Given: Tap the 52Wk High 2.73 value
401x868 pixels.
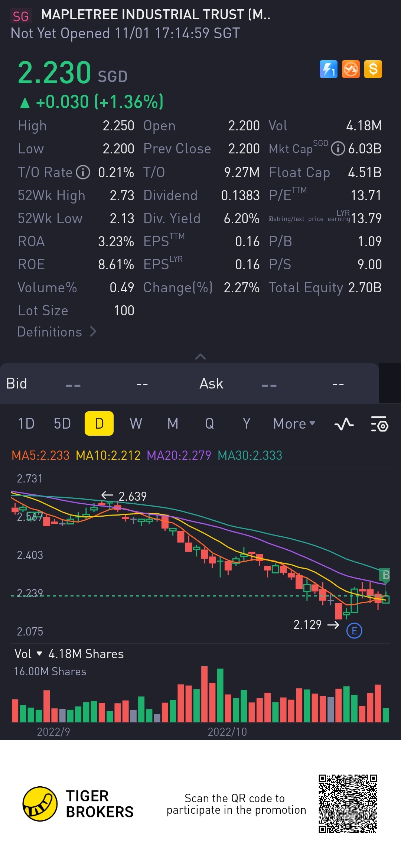Looking at the screenshot, I should point(122,195).
